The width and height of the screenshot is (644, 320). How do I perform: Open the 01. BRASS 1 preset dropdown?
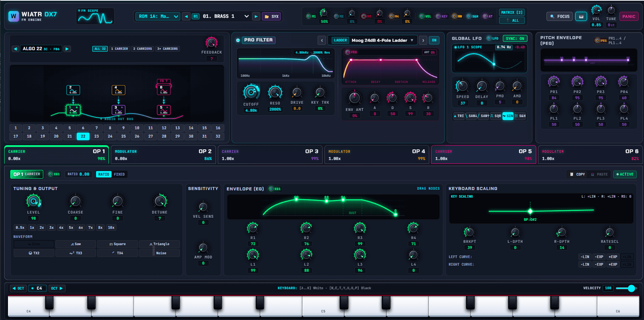(225, 16)
